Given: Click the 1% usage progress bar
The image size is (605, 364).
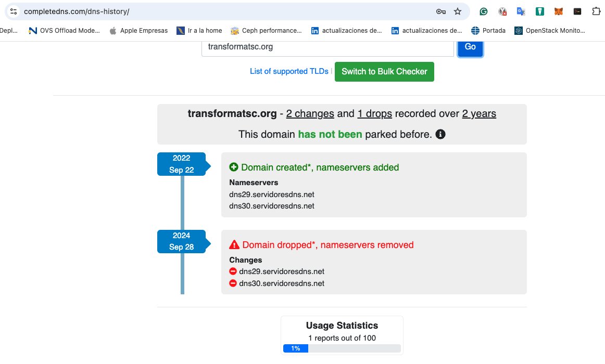Looking at the screenshot, I should pyautogui.click(x=342, y=348).
